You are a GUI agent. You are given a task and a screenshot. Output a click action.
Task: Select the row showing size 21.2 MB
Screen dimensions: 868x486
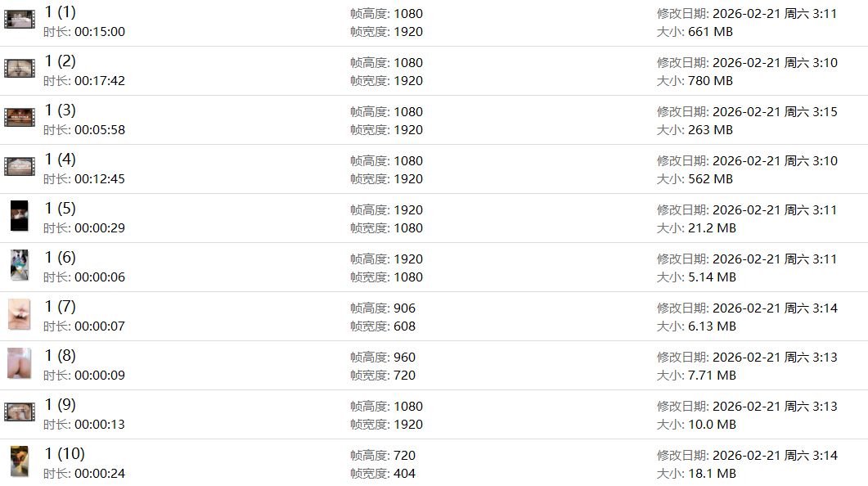click(713, 228)
